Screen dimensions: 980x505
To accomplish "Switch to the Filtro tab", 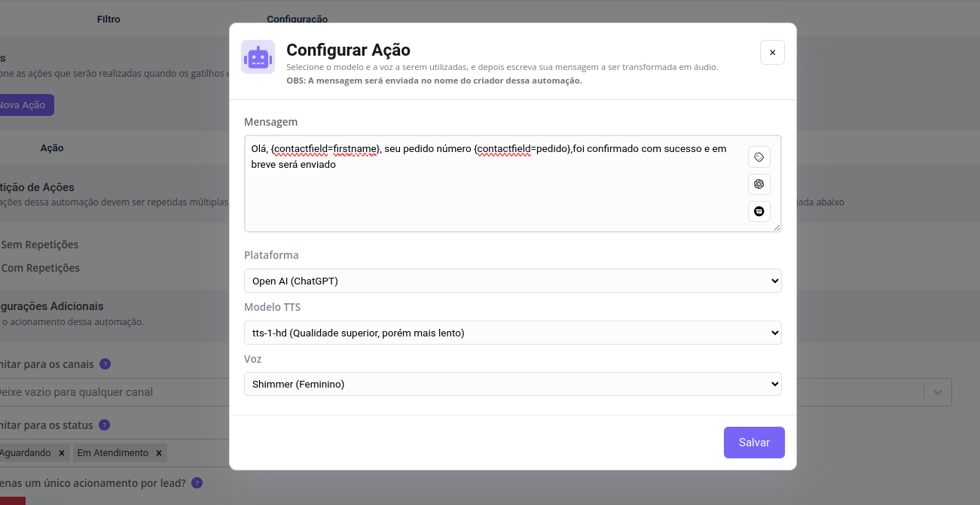I will [108, 19].
